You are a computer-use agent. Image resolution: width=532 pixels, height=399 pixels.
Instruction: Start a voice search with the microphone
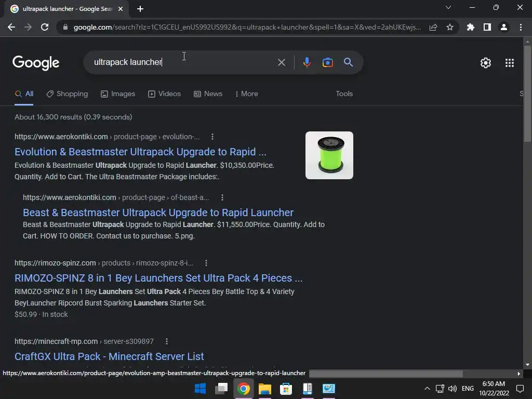coord(307,62)
